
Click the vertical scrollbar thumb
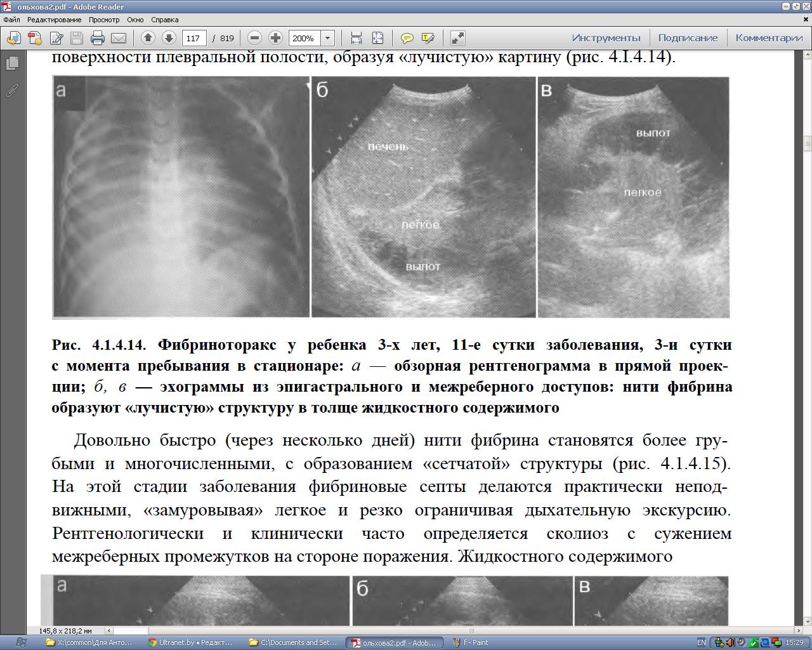pos(808,145)
